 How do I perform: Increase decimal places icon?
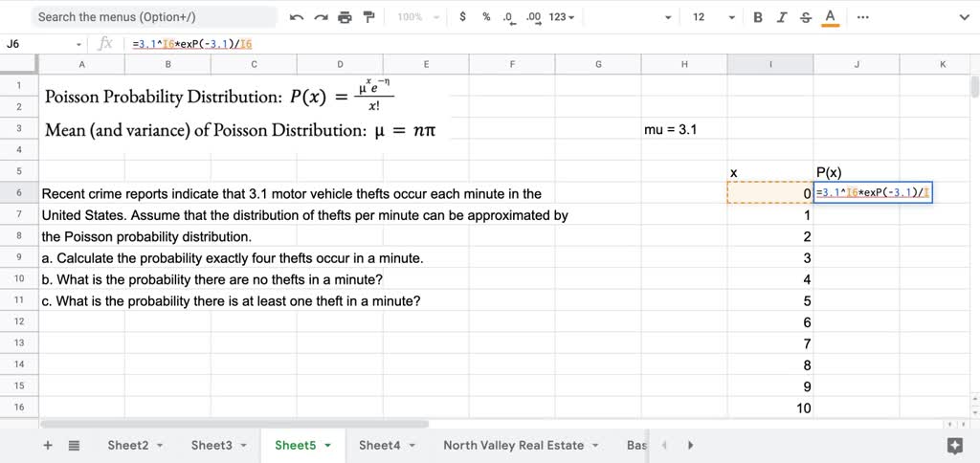(533, 18)
